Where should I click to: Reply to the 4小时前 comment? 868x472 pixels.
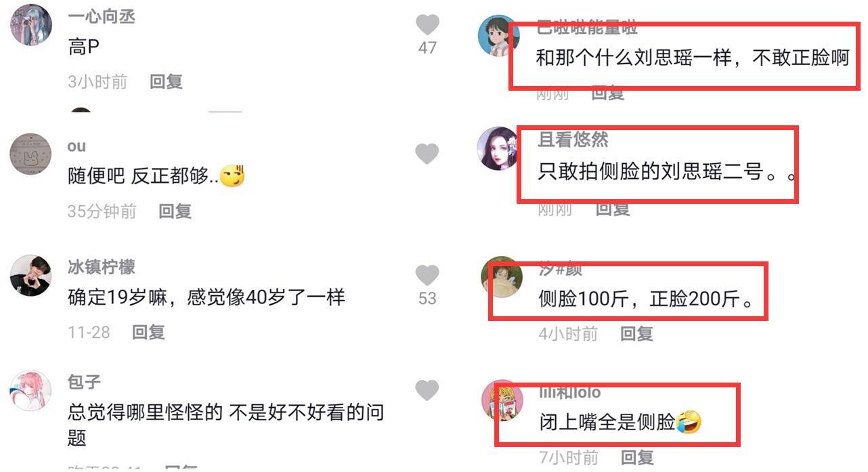point(637,333)
